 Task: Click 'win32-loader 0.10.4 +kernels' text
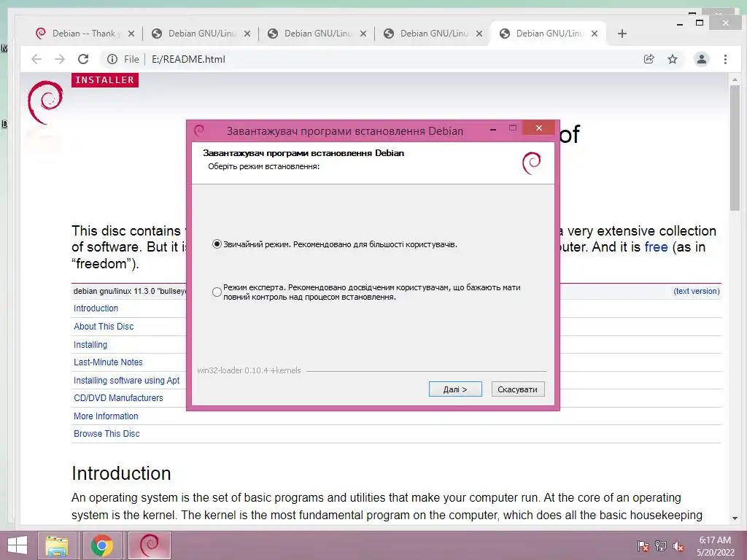point(249,370)
